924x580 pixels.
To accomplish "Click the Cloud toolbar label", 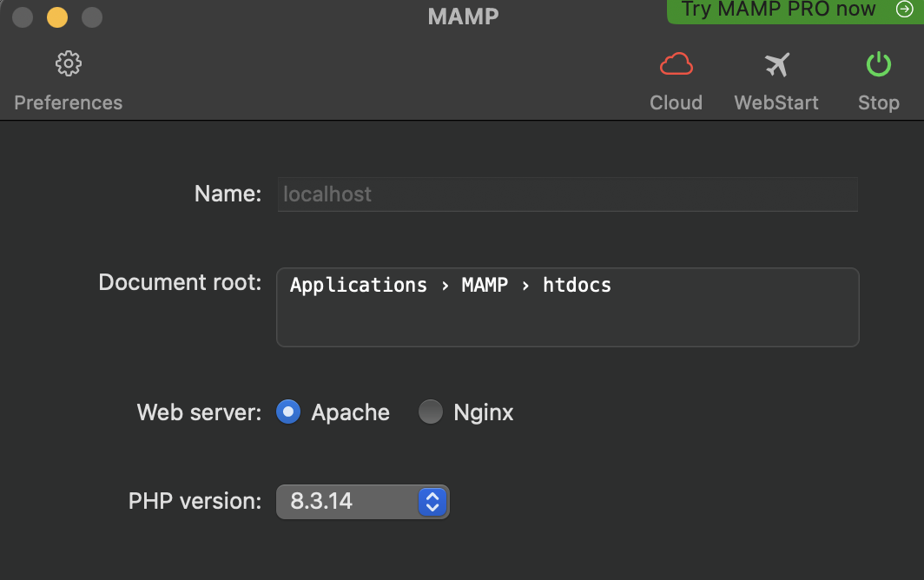I will click(676, 102).
